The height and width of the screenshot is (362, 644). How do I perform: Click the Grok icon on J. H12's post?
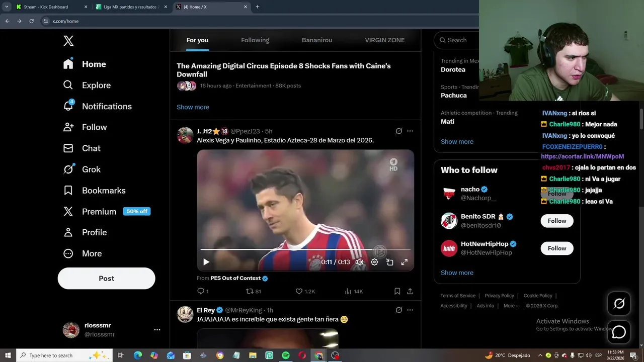click(399, 131)
